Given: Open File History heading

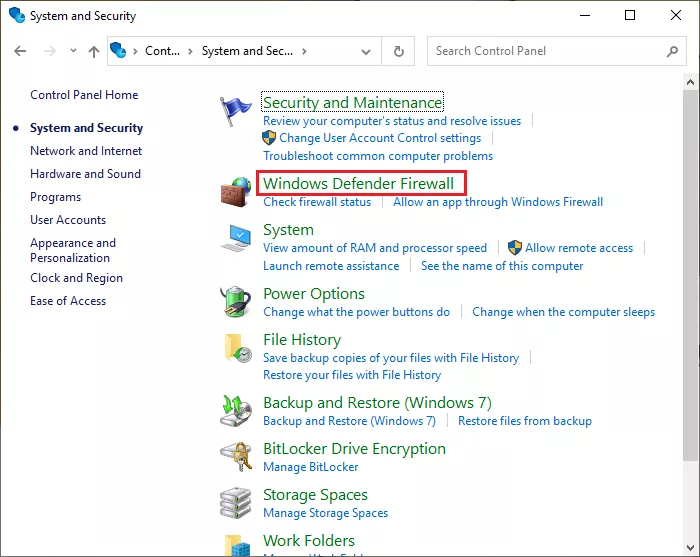Looking at the screenshot, I should [302, 340].
